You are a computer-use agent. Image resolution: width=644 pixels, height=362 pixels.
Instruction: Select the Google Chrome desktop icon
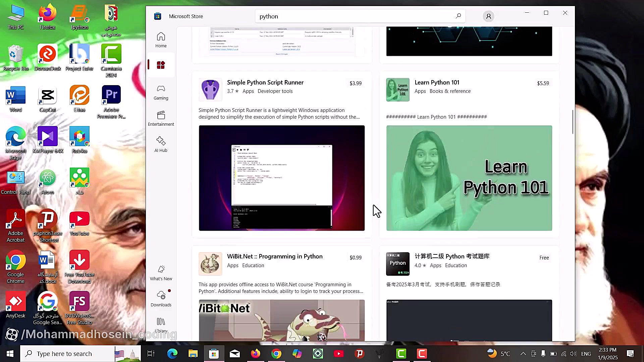(x=15, y=267)
